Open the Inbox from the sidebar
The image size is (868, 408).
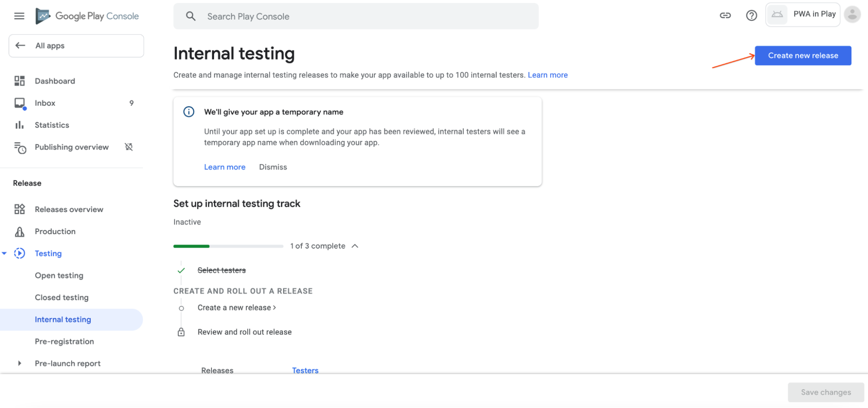point(20,103)
